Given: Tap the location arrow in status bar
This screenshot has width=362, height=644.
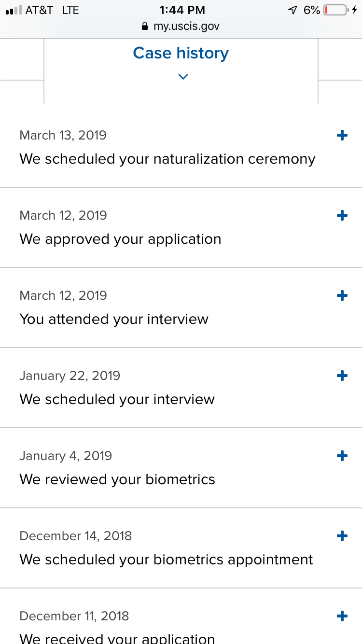Looking at the screenshot, I should (292, 10).
